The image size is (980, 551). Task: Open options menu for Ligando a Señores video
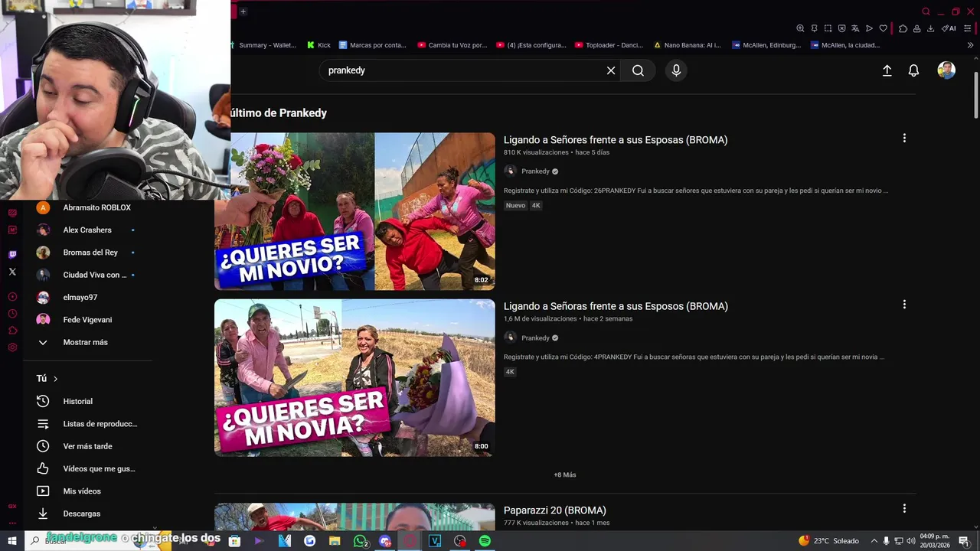point(904,139)
